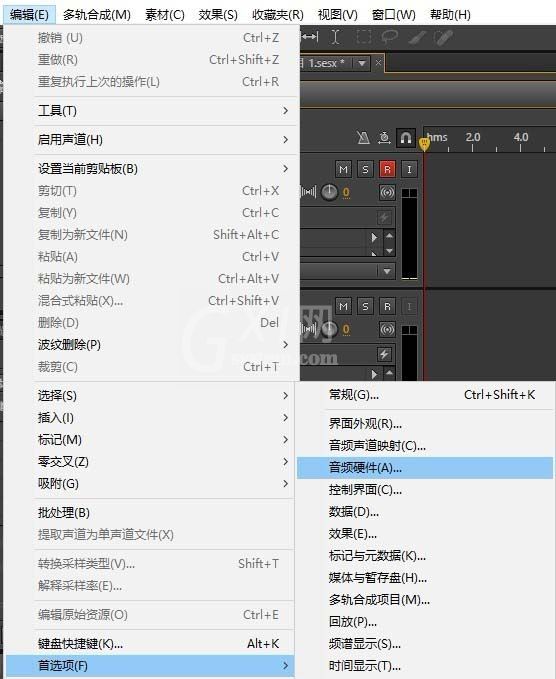Open 常规(G)... preferences
The image size is (556, 679).
[425, 395]
